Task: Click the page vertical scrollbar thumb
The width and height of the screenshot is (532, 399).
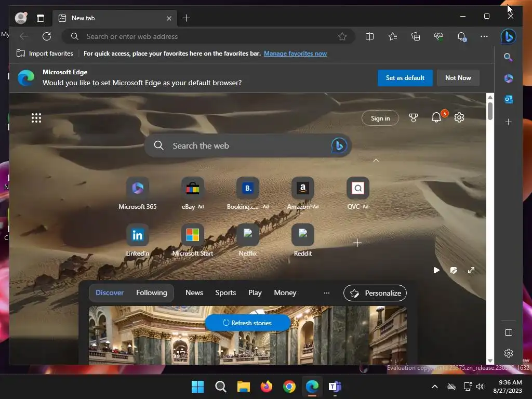Action: click(x=490, y=111)
